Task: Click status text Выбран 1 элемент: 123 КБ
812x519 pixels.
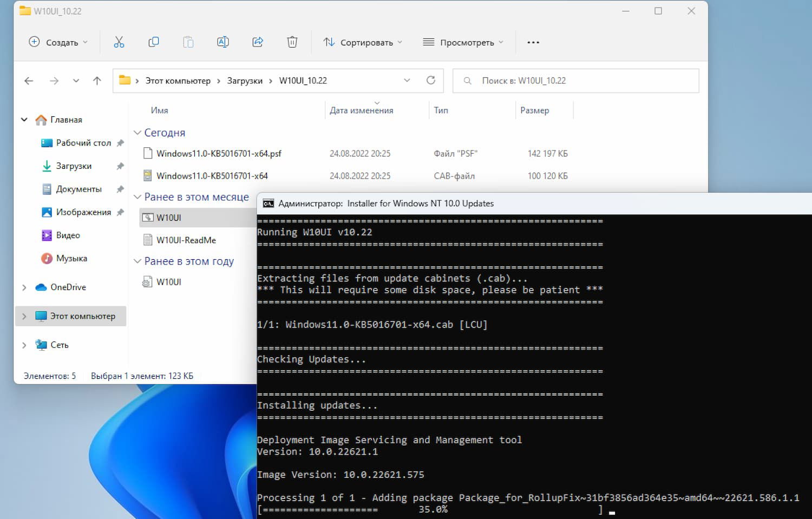Action: [142, 376]
